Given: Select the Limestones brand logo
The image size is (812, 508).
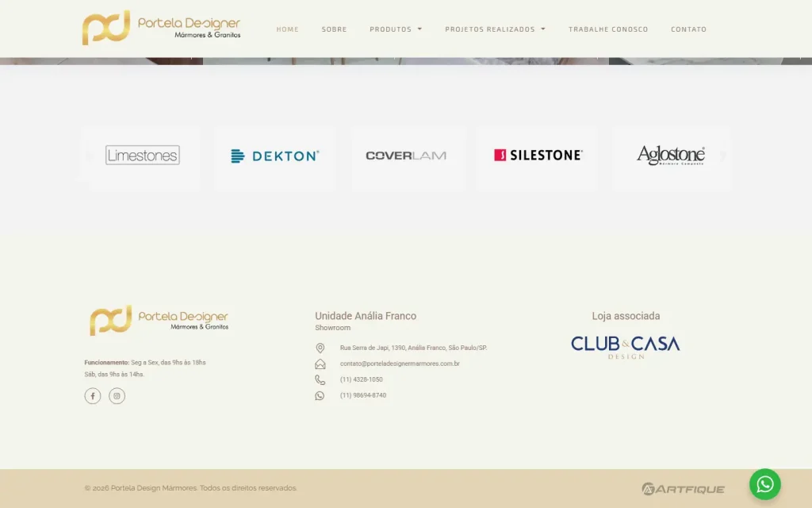Looking at the screenshot, I should [143, 155].
